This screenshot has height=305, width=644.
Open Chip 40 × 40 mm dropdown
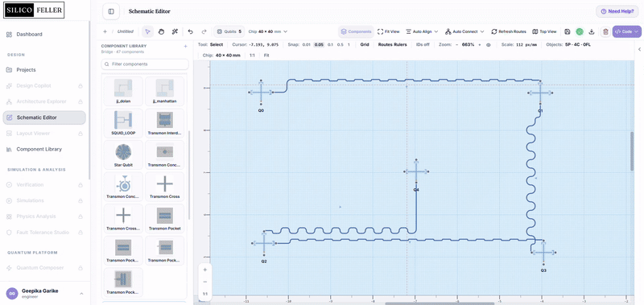(x=268, y=31)
